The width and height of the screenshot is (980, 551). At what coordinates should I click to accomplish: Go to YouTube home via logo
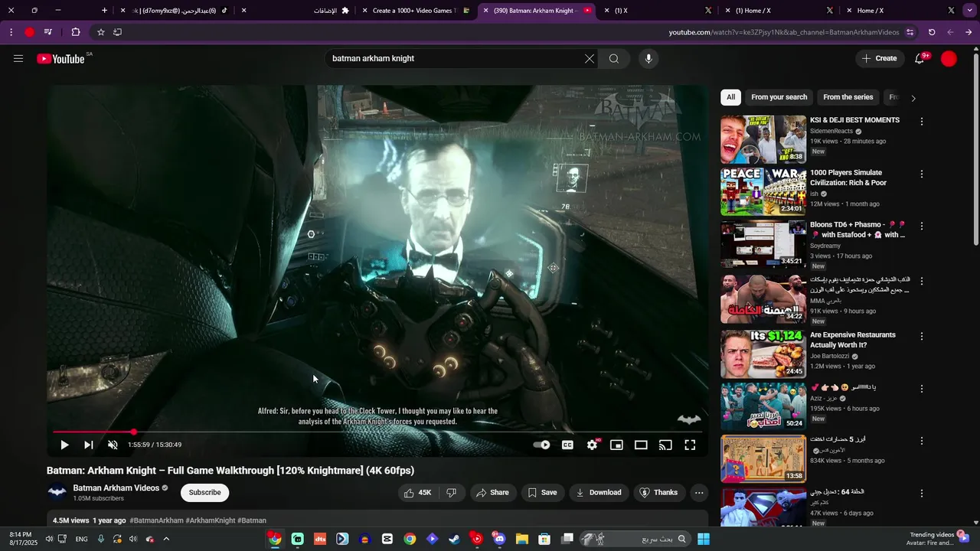60,59
